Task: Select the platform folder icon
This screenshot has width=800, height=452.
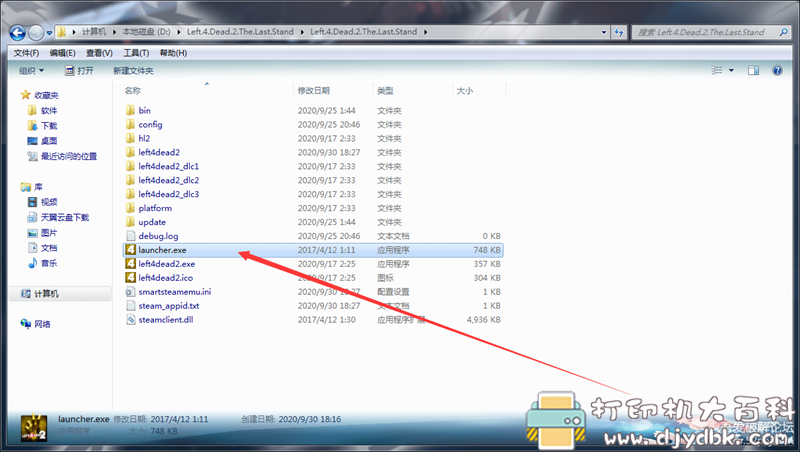Action: [x=131, y=208]
